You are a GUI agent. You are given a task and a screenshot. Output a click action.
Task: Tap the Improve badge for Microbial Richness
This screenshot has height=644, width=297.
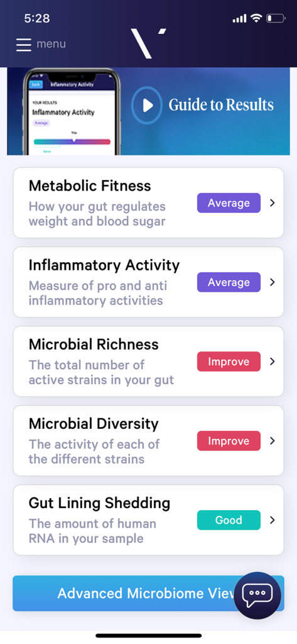[229, 362]
